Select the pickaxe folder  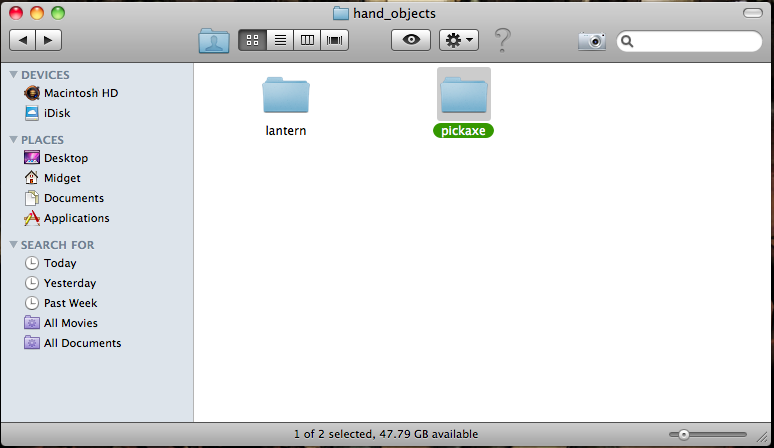tap(463, 96)
